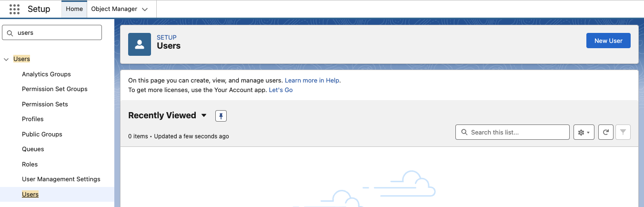
Task: Open Permission Sets in the sidebar
Action: coord(45,104)
